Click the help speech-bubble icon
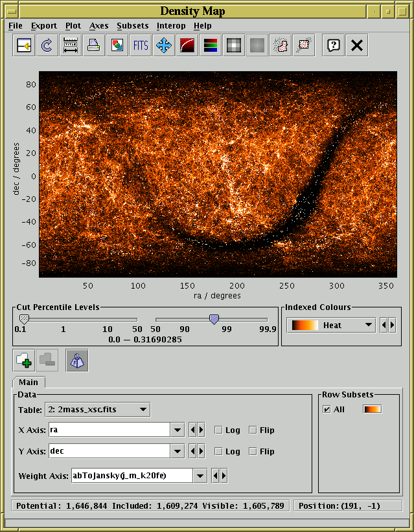Image resolution: width=414 pixels, height=532 pixels. tap(333, 45)
